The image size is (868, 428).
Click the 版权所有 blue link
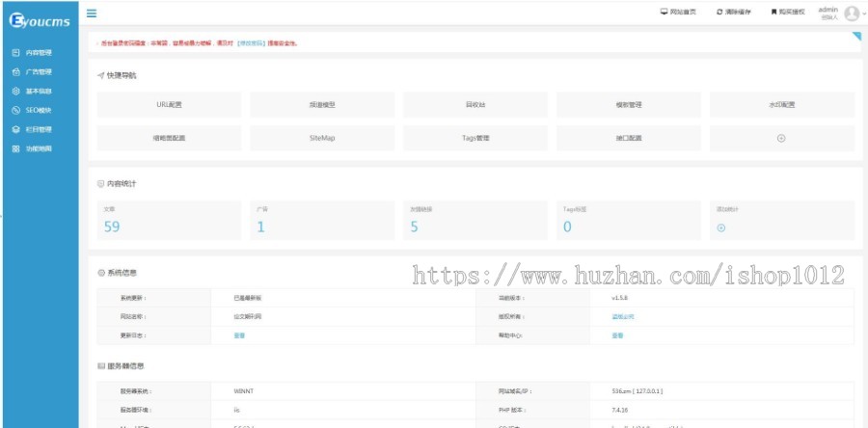tap(623, 317)
